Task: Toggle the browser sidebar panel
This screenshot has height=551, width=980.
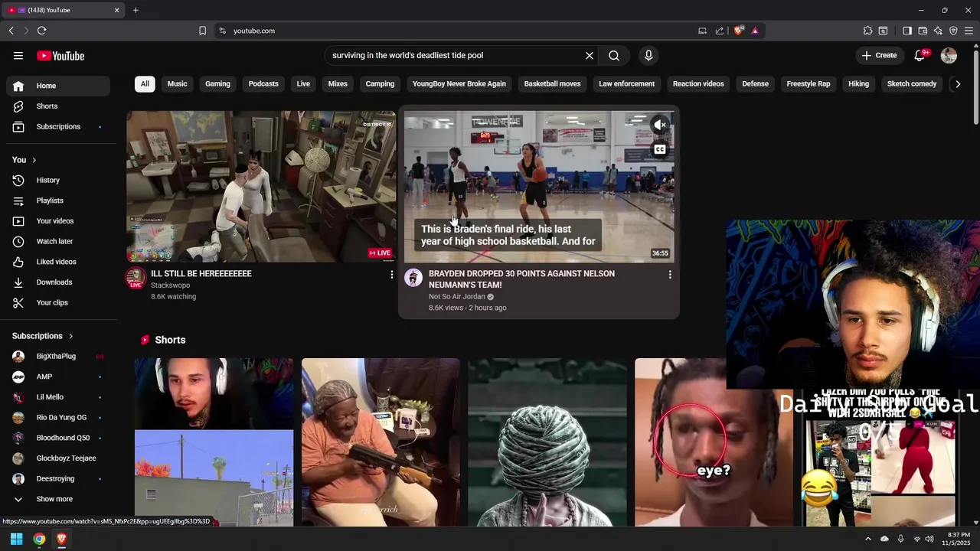Action: click(907, 31)
